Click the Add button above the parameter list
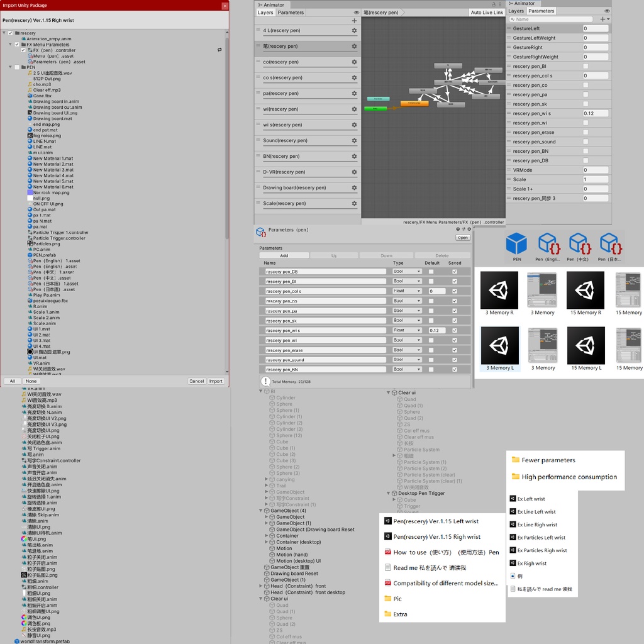 [284, 255]
